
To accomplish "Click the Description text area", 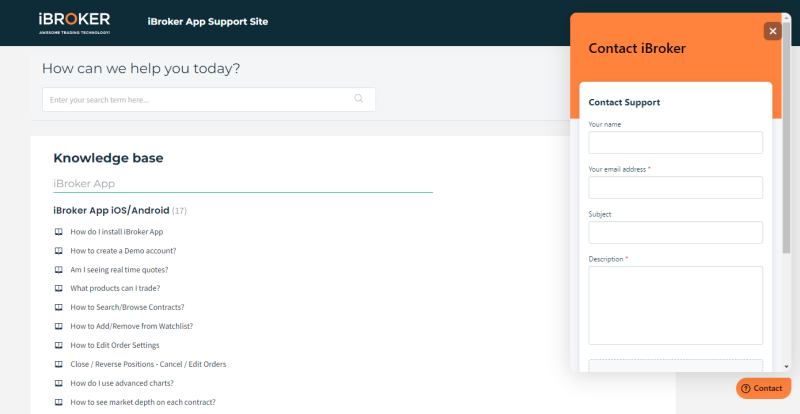I will click(x=676, y=305).
